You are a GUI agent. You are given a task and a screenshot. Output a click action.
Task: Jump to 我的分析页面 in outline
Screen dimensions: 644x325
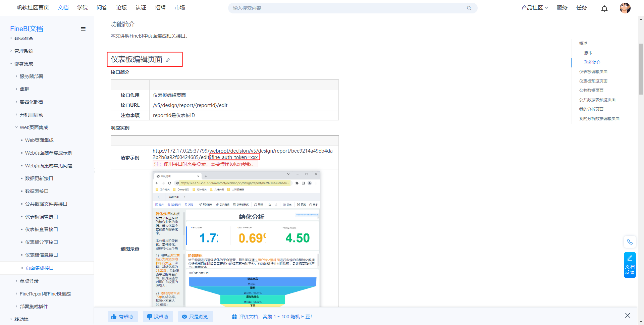point(591,109)
